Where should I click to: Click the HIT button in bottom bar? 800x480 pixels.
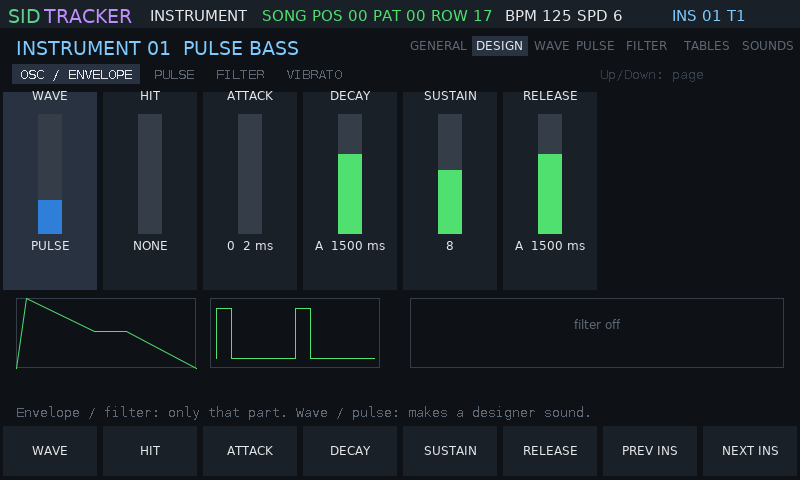point(150,451)
